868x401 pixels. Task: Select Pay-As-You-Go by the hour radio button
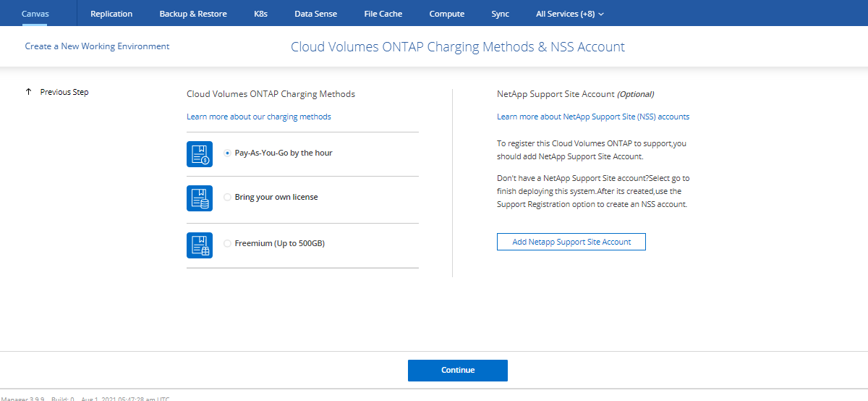228,153
